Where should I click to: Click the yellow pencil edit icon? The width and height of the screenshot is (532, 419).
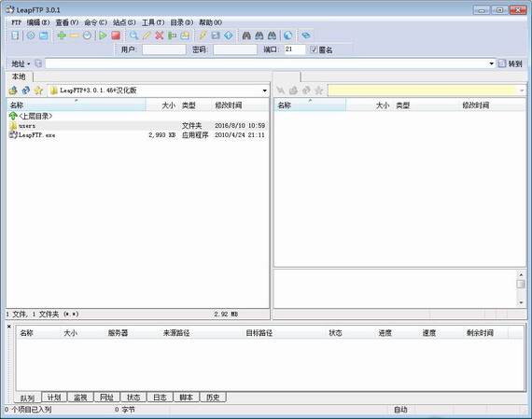tap(147, 35)
